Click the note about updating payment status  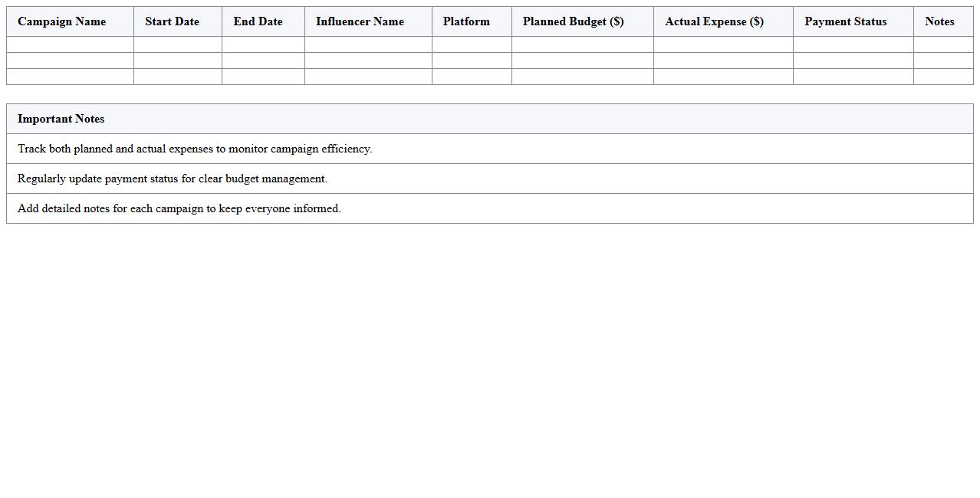173,179
